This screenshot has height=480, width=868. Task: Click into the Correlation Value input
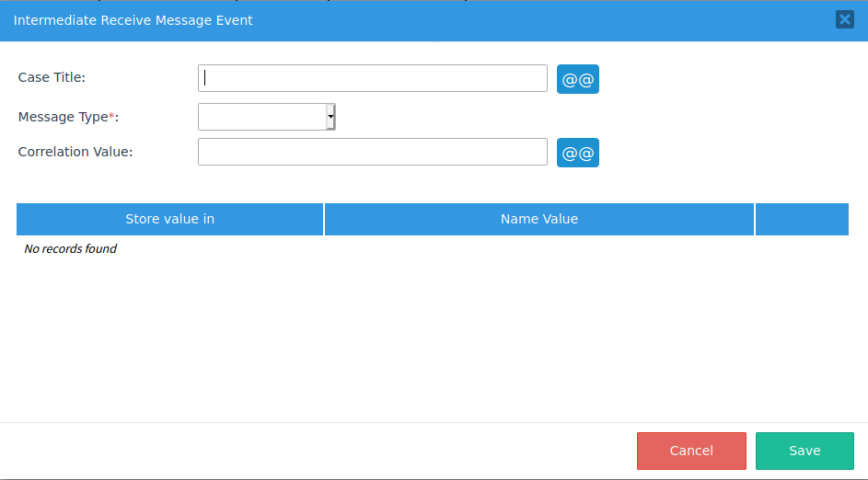point(373,152)
